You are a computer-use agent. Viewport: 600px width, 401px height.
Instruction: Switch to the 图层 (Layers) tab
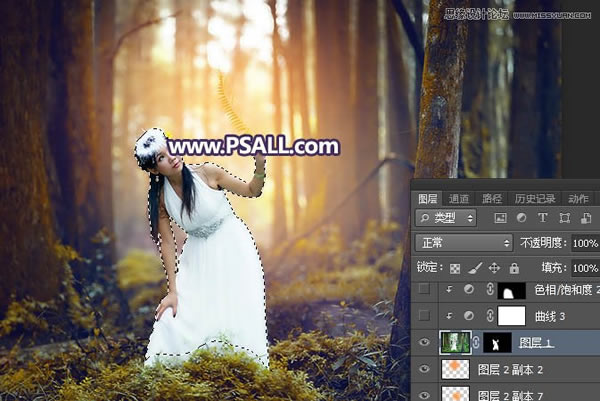[x=427, y=199]
